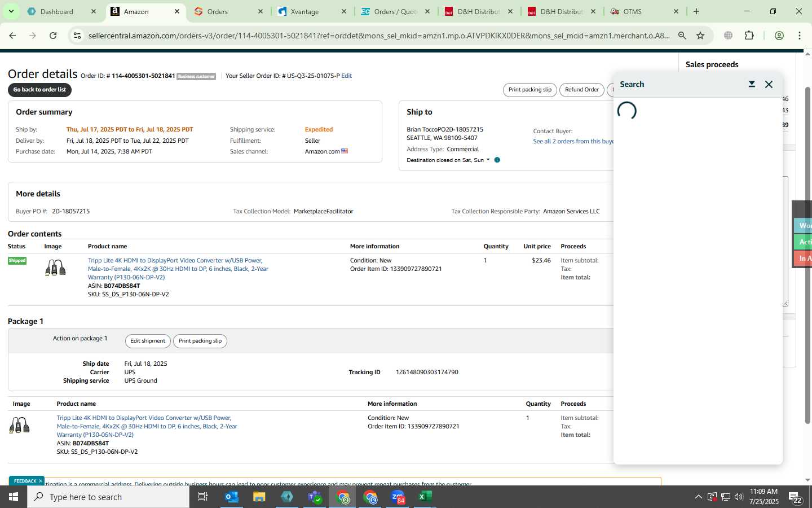Screen dimensions: 812x508
Task: Switch to the first D&H Distributing tab
Action: click(x=478, y=11)
